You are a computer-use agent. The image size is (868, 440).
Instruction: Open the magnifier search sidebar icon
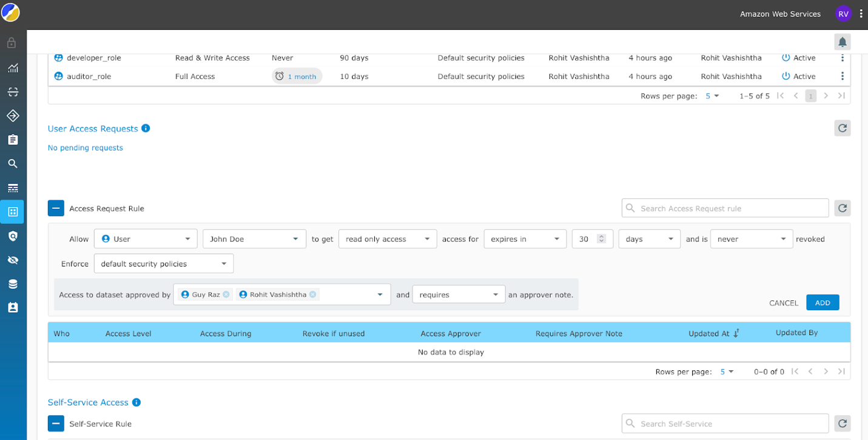(12, 163)
